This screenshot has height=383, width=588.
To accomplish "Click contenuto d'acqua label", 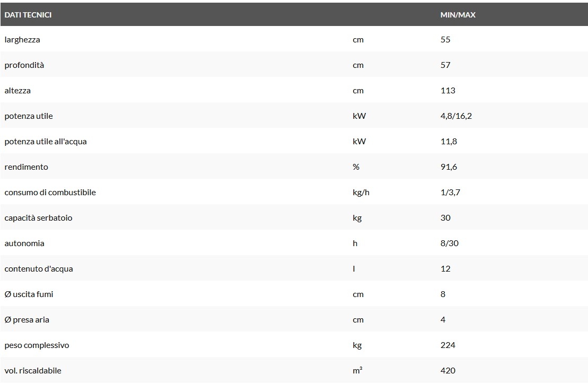I will pos(39,269).
